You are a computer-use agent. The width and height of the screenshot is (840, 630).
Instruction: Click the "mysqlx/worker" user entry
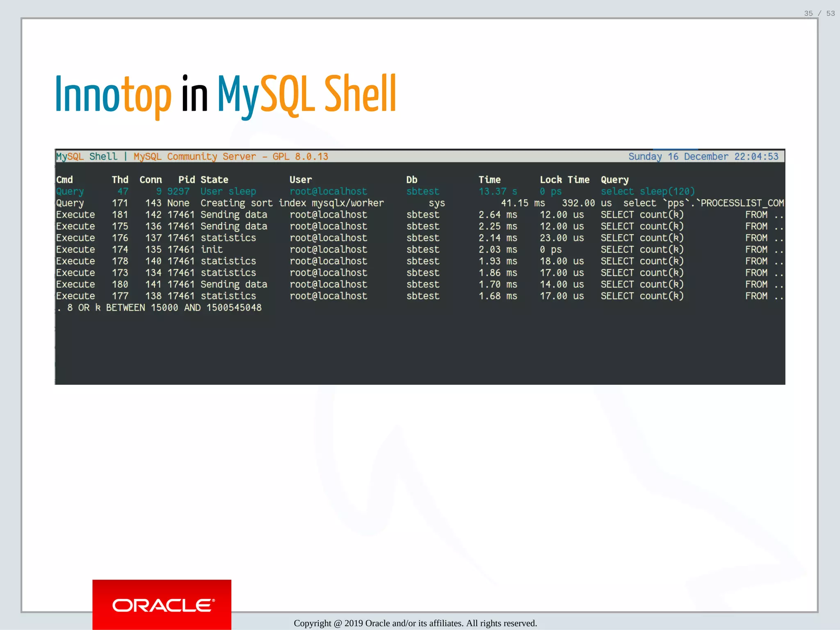348,203
